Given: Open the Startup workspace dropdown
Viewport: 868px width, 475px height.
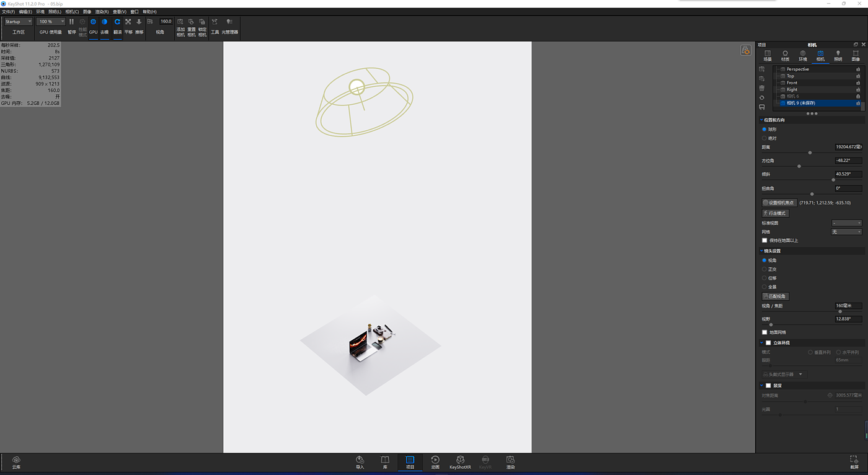Looking at the screenshot, I should (19, 22).
